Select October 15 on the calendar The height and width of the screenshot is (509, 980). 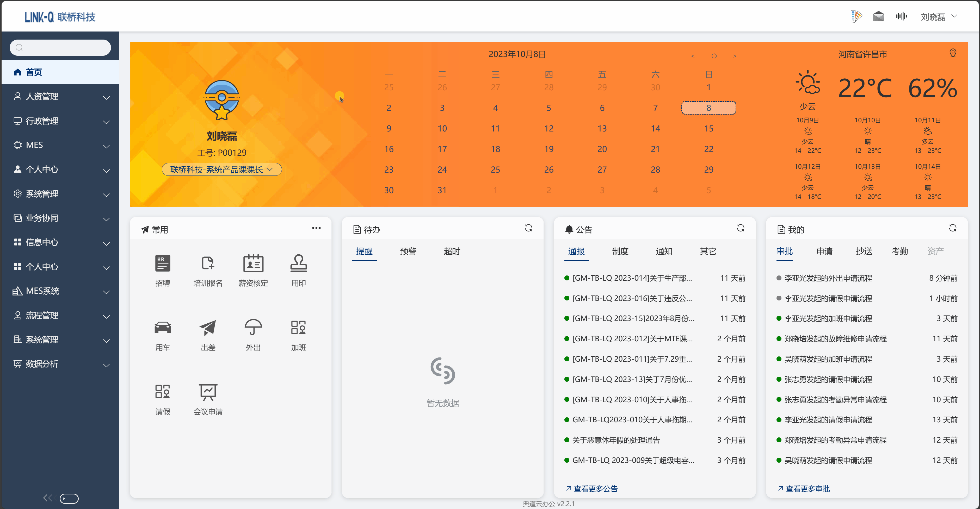(708, 128)
